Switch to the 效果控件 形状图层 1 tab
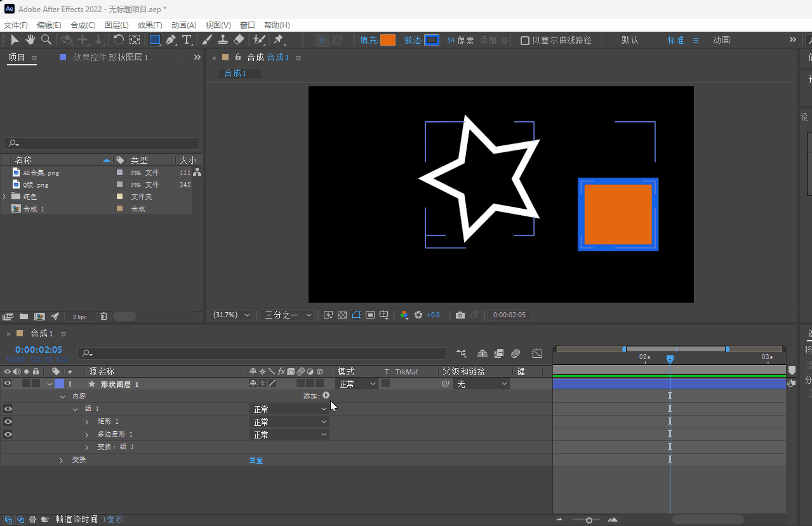Image resolution: width=812 pixels, height=526 pixels. pyautogui.click(x=110, y=57)
